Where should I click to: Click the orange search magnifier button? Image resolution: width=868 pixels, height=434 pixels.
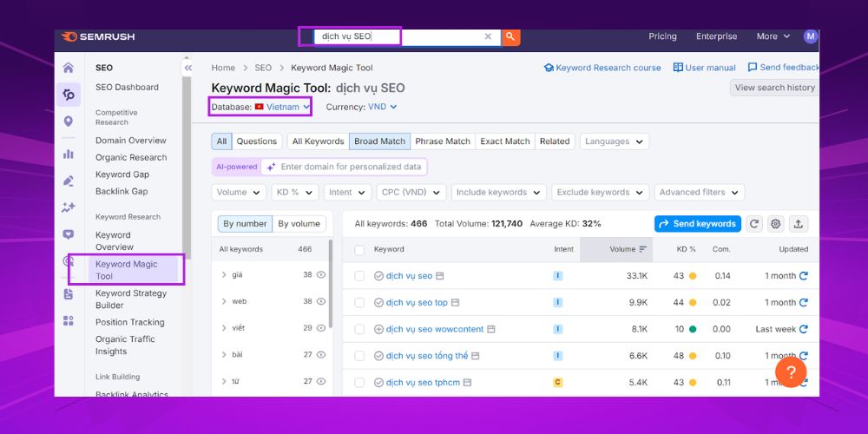pyautogui.click(x=510, y=36)
